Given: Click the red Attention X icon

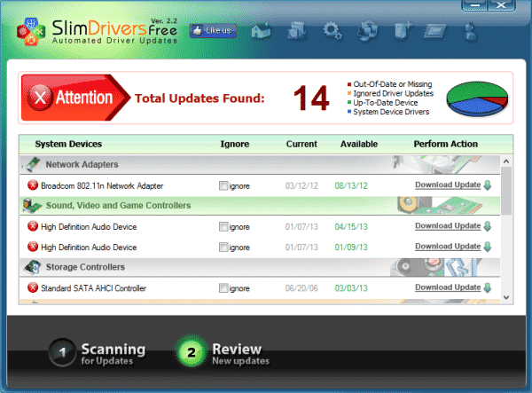Looking at the screenshot, I should (40, 98).
